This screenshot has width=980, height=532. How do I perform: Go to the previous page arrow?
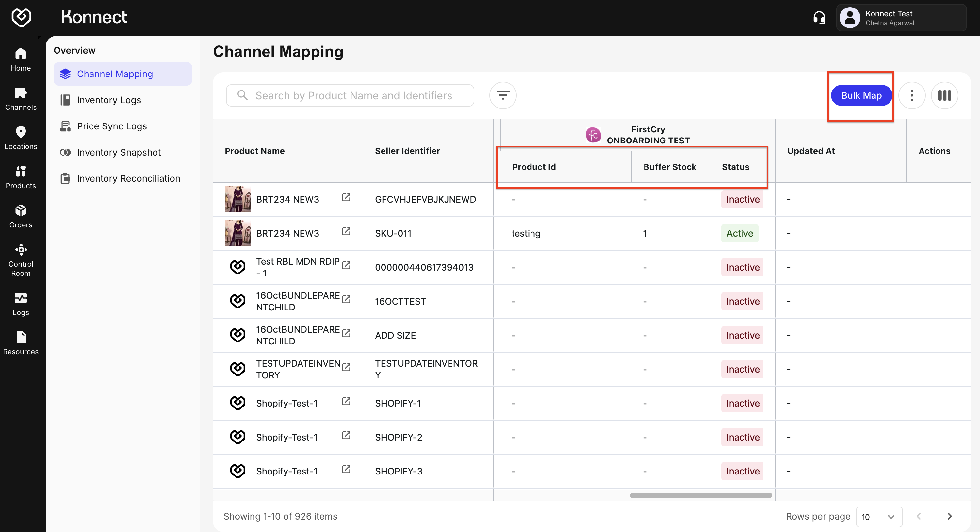[x=918, y=516]
